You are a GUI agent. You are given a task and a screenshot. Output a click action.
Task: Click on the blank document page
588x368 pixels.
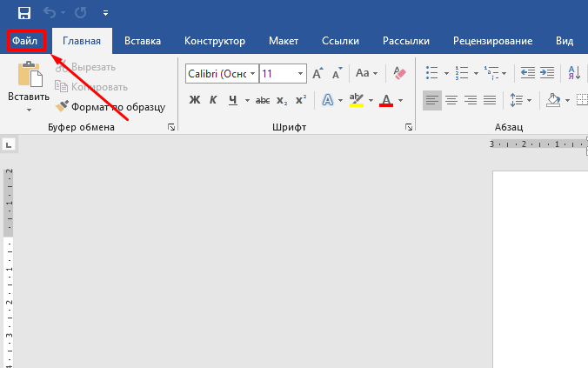(540, 270)
